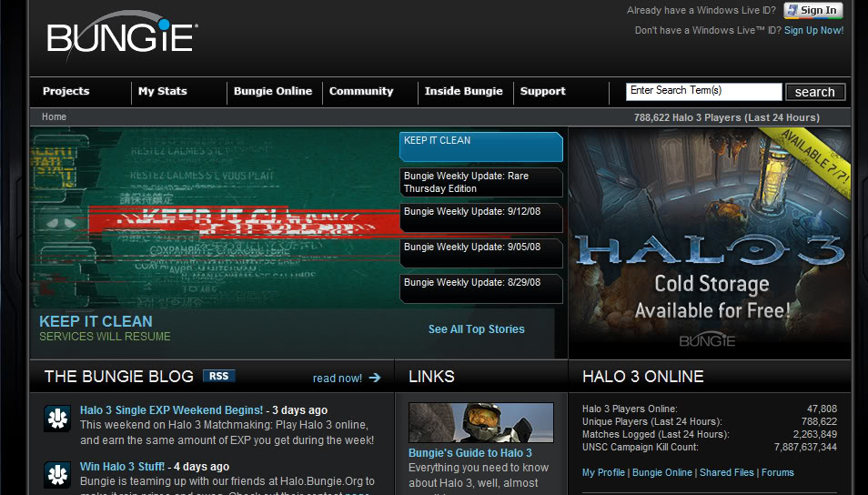868x495 pixels.
Task: Open the Projects menu
Action: (x=66, y=91)
